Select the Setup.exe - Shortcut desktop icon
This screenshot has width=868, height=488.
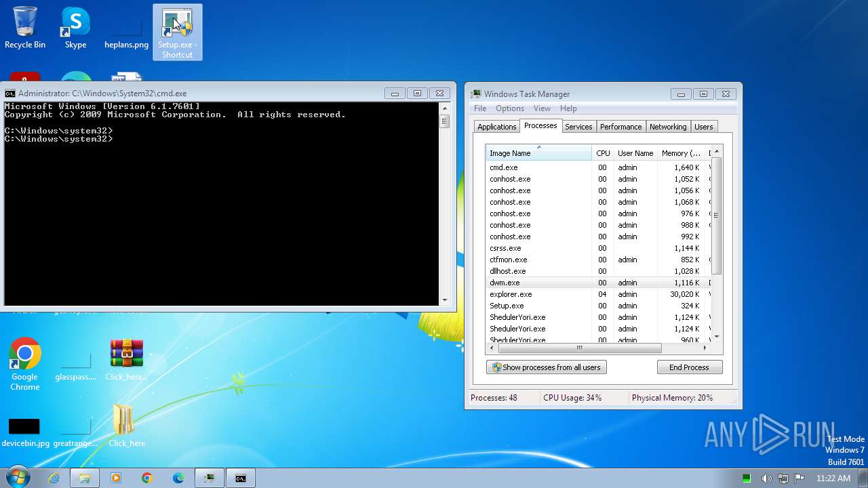coord(177,33)
